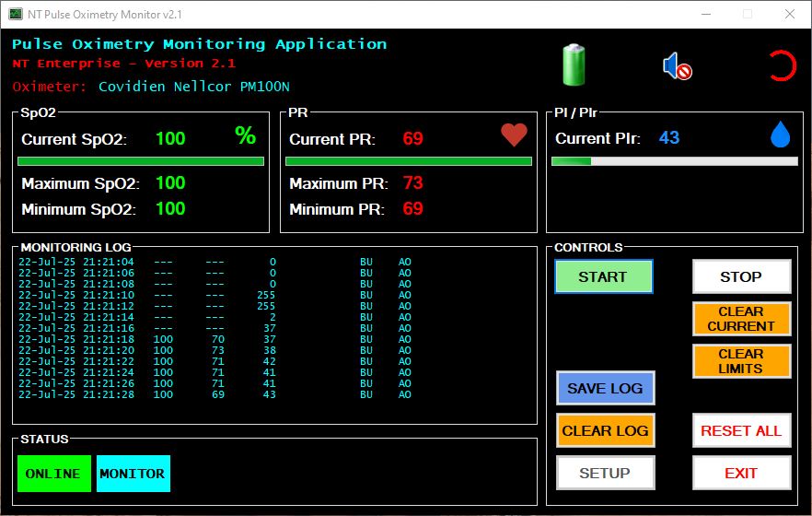812x516 pixels.
Task: Click the blue perfusion droplet icon
Action: point(781,135)
